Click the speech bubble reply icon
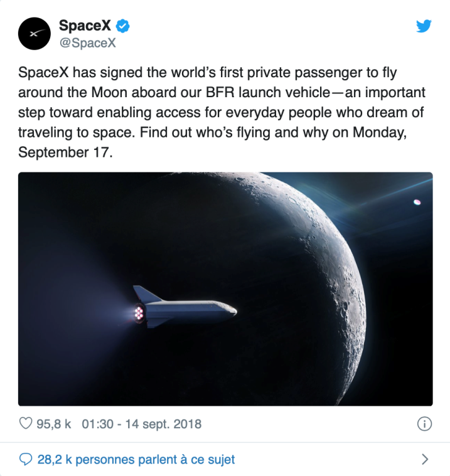Viewport: 450px width, 476px height. (x=26, y=459)
